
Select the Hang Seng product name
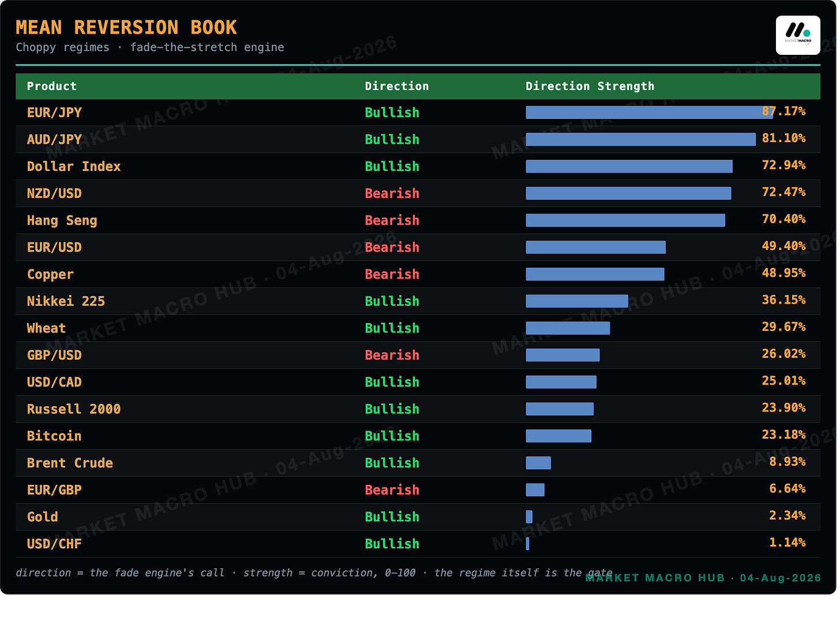(x=62, y=220)
